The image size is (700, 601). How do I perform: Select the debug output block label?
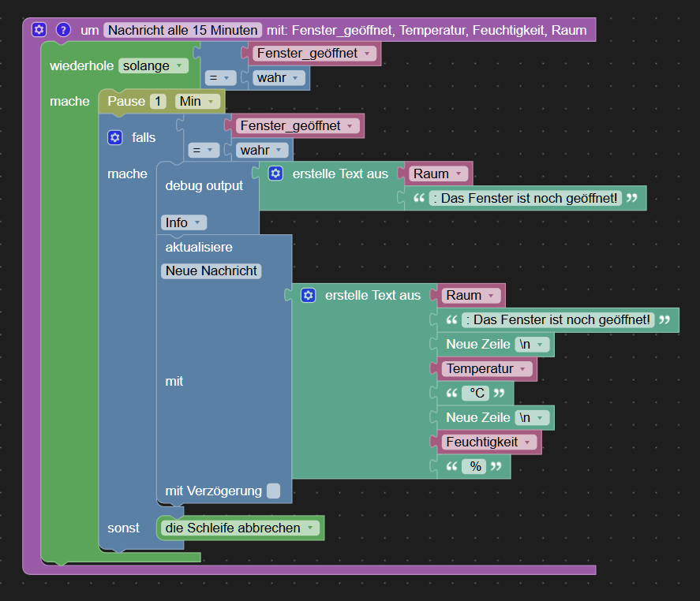(204, 185)
